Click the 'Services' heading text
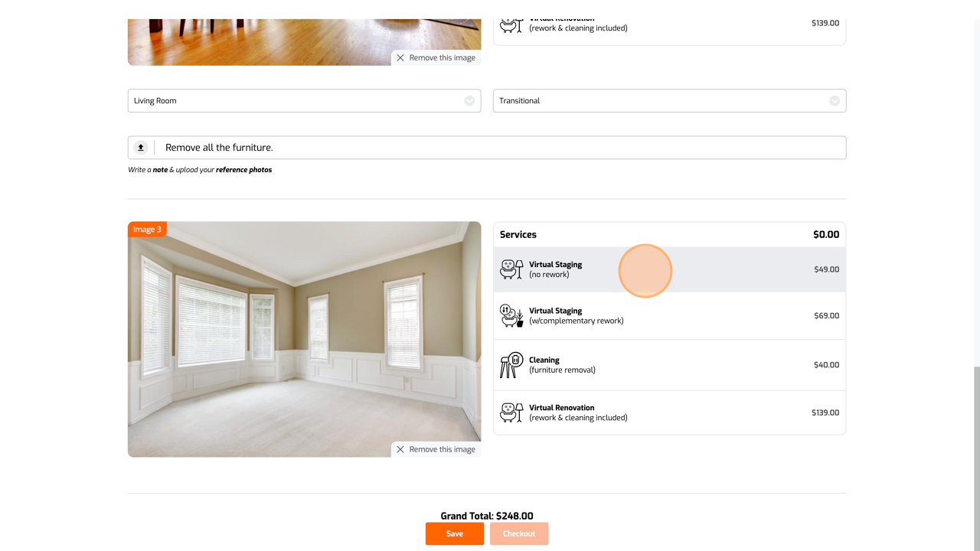This screenshot has height=551, width=980. pyautogui.click(x=518, y=235)
